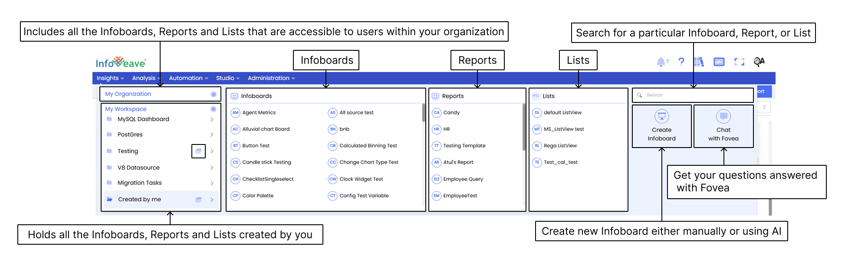Open the Administration menu

pos(271,78)
